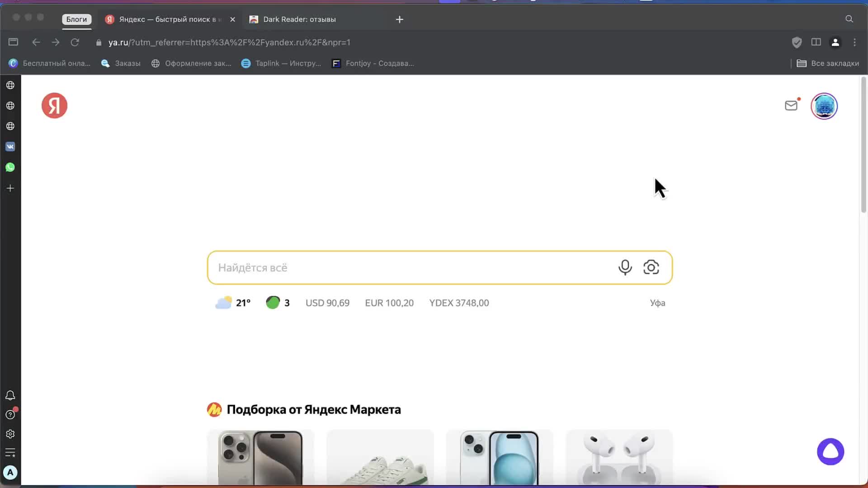Open image search with the camera icon
The image size is (868, 488).
pyautogui.click(x=651, y=267)
